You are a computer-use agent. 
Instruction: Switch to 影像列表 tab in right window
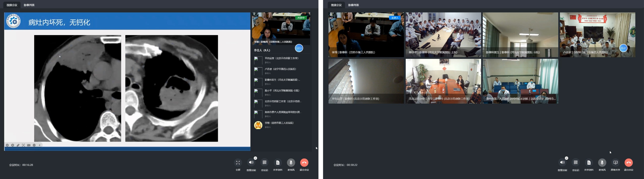point(353,5)
